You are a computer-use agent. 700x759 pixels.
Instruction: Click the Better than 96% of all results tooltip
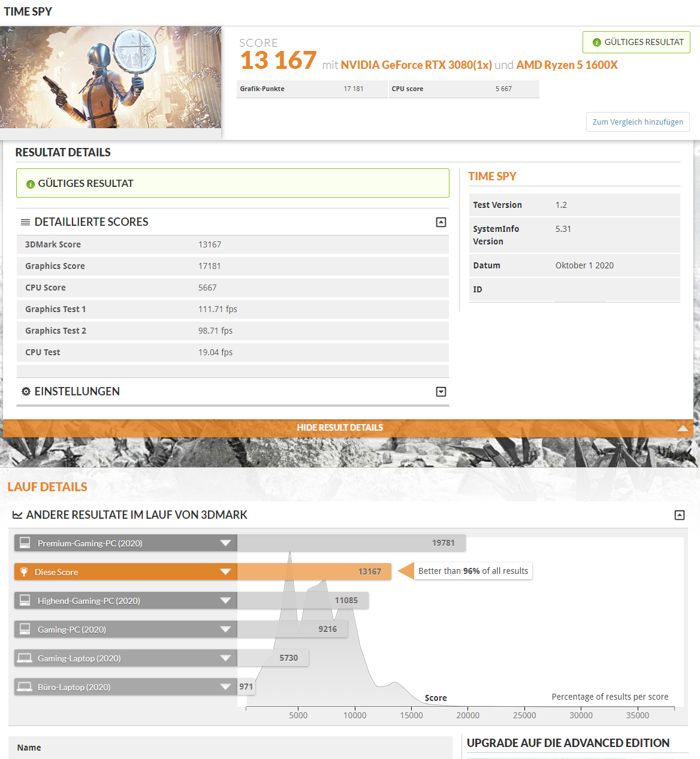pos(473,571)
